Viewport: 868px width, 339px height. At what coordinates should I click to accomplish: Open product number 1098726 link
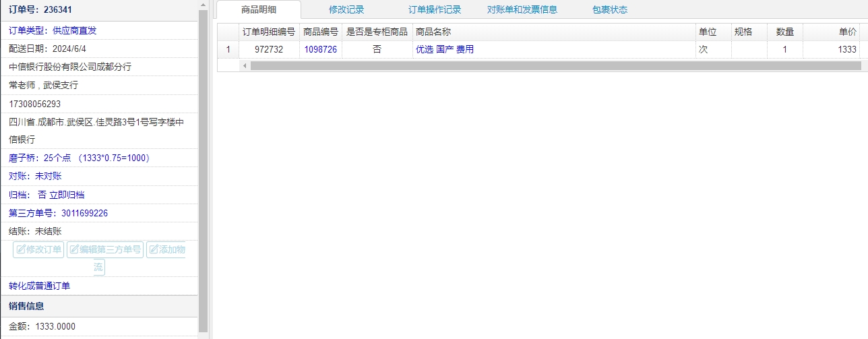click(x=320, y=49)
